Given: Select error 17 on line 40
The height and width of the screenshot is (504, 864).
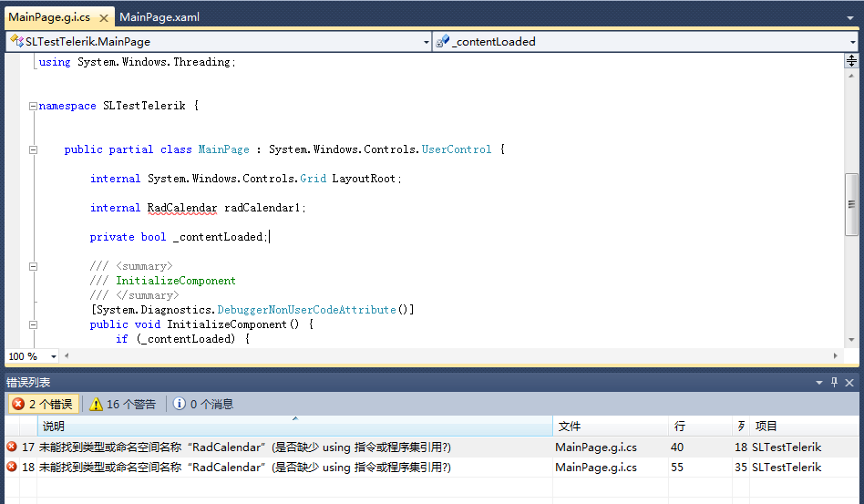Looking at the screenshot, I should point(432,447).
